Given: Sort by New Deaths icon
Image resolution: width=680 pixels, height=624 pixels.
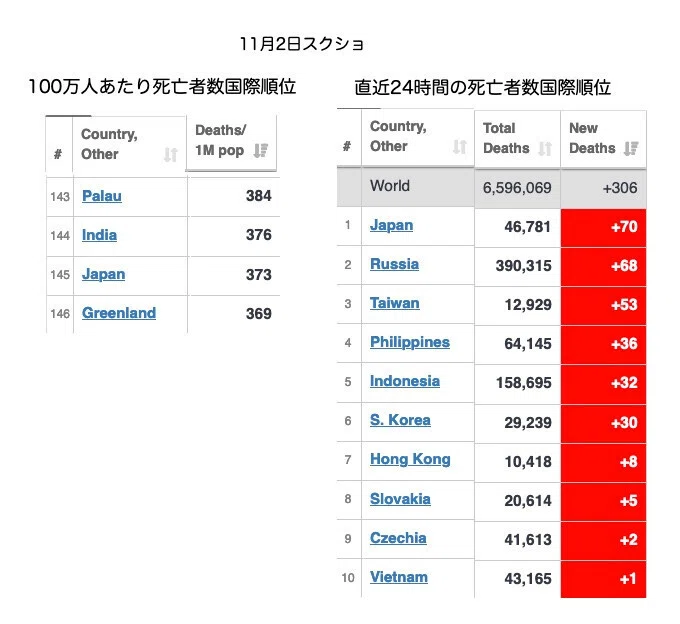Looking at the screenshot, I should click(x=631, y=149).
